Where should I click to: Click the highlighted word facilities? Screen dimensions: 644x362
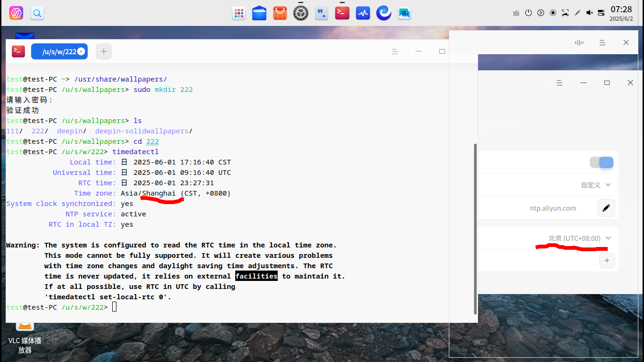coord(256,276)
